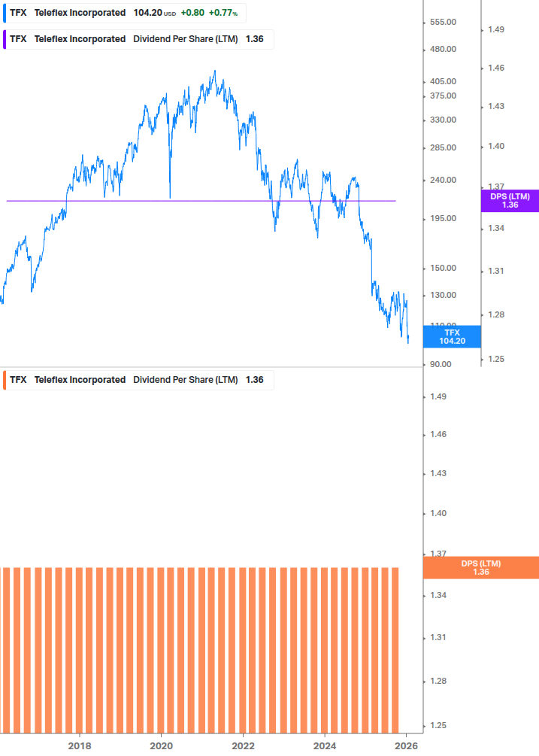The image size is (539, 756).
Task: Click the 104.20 USD price in legend
Action: pos(155,13)
